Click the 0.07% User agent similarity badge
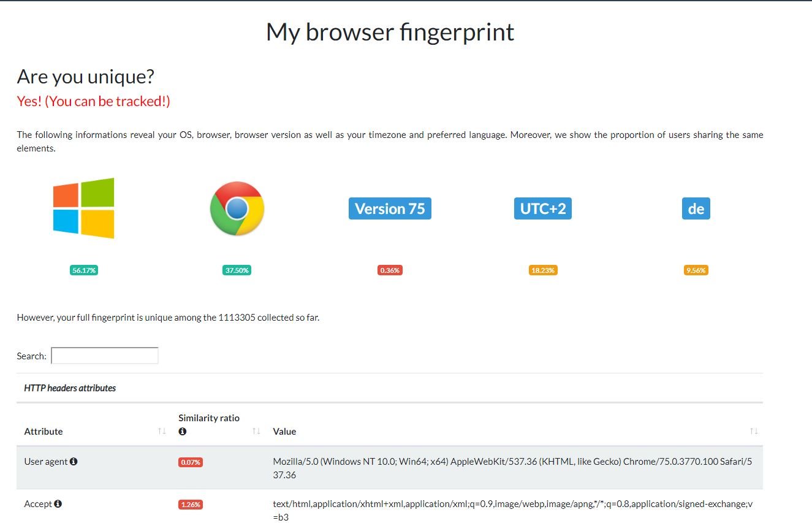The height and width of the screenshot is (523, 812). pyautogui.click(x=190, y=462)
